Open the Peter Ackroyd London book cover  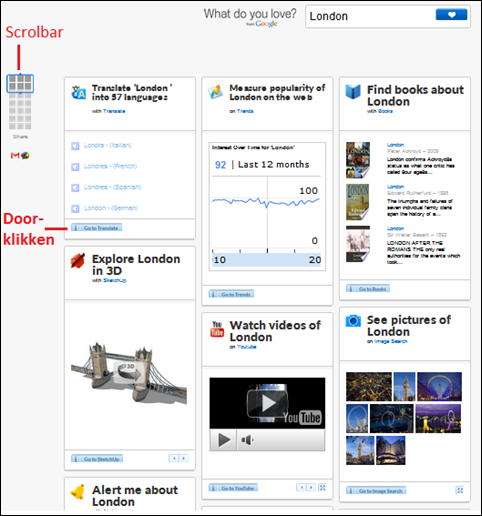(358, 160)
